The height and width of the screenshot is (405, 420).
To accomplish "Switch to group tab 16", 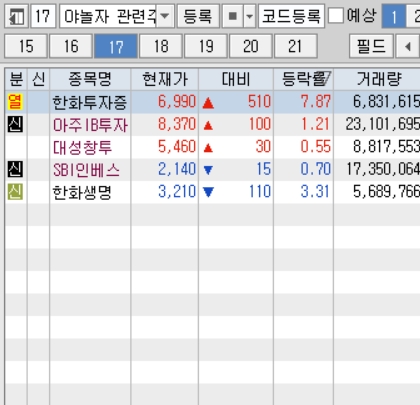I will (x=71, y=46).
